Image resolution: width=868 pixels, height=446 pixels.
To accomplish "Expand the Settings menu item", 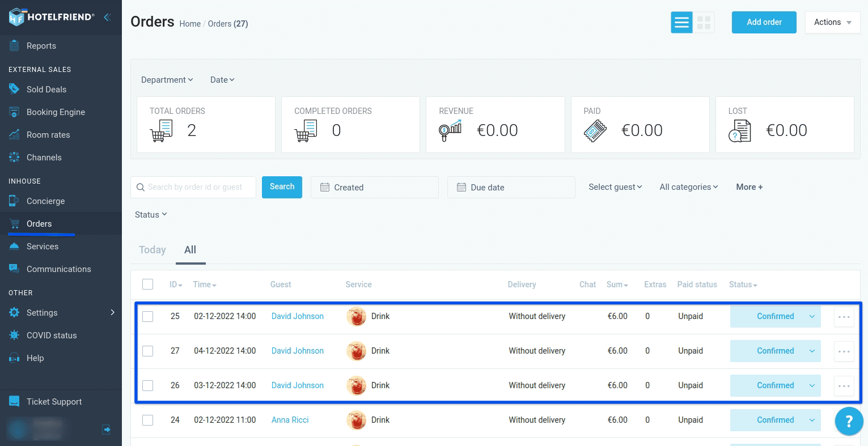I will click(43, 312).
